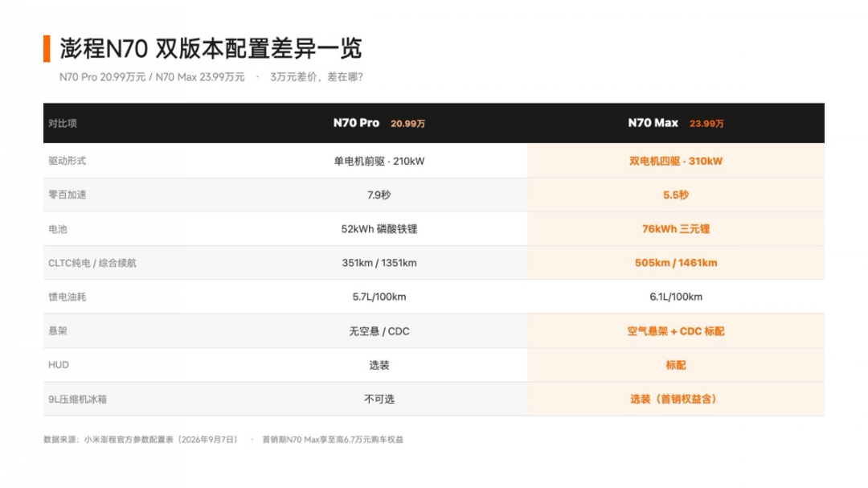Click the 5.5秒 cell
Image resolution: width=868 pixels, height=488 pixels.
click(675, 195)
